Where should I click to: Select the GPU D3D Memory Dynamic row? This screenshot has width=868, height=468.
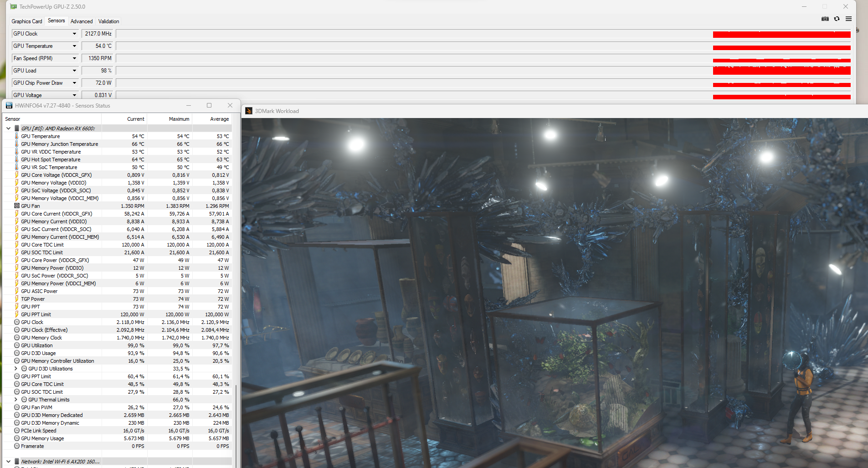[x=117, y=423]
